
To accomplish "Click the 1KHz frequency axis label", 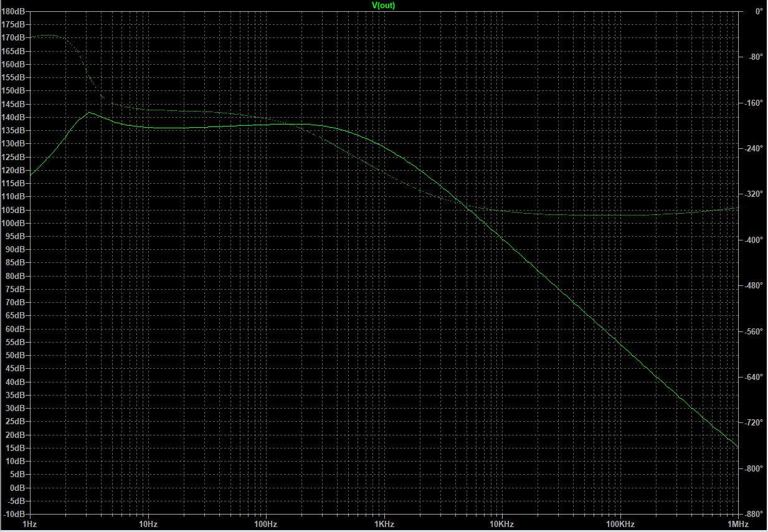I will click(x=384, y=525).
